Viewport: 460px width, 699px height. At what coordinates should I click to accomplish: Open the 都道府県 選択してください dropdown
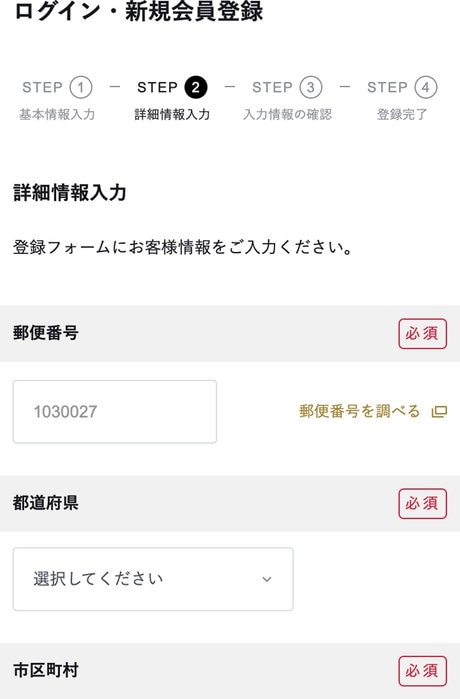[153, 579]
